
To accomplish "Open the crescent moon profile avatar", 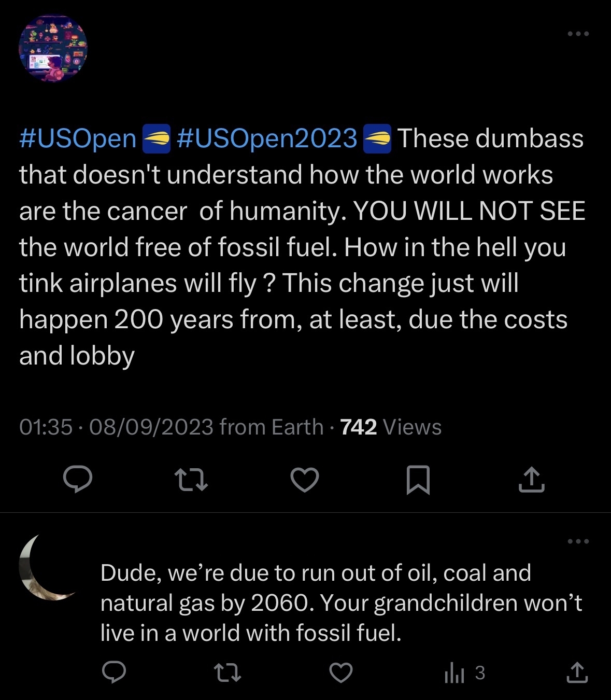I will point(47,567).
